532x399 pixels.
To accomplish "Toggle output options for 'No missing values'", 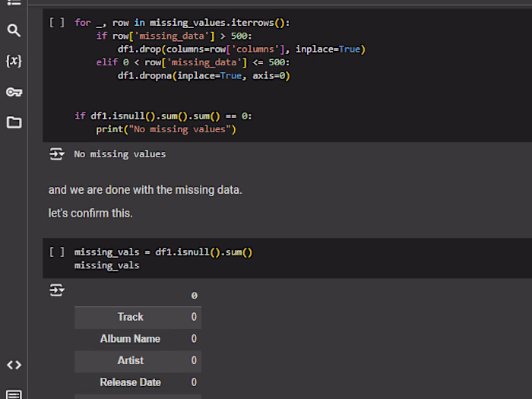I will pyautogui.click(x=57, y=154).
